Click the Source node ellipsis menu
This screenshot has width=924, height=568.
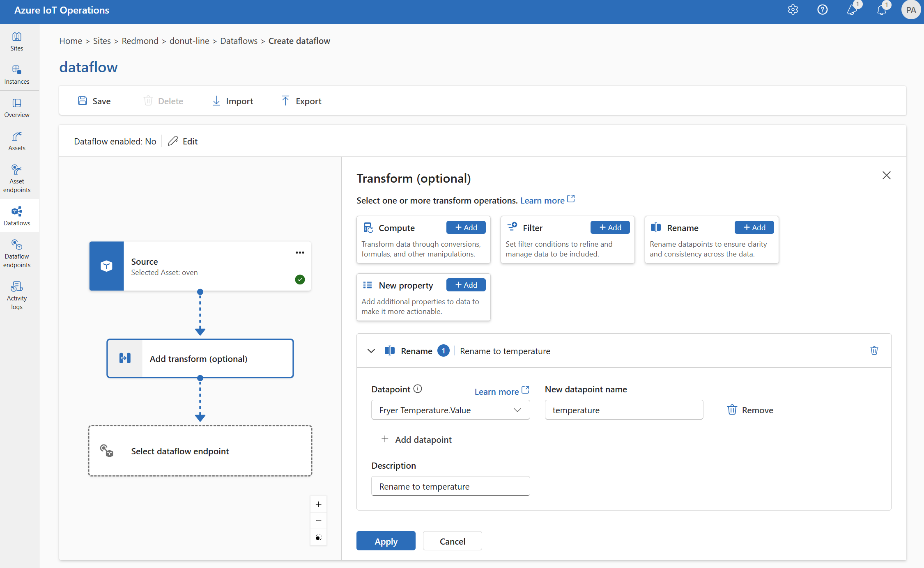click(299, 253)
